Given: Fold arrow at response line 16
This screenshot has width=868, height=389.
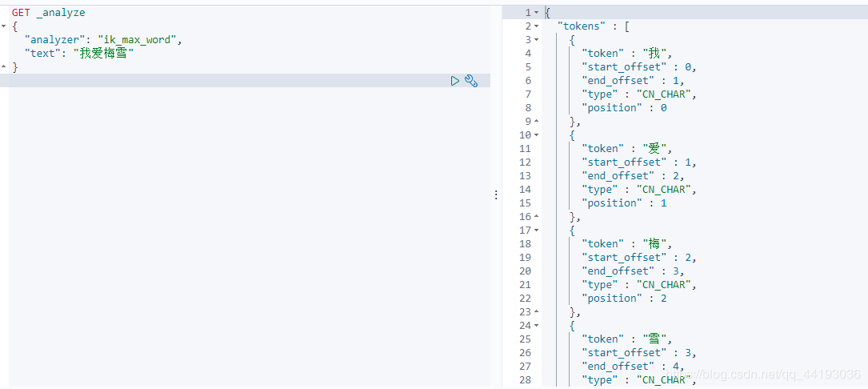Looking at the screenshot, I should pos(537,217).
